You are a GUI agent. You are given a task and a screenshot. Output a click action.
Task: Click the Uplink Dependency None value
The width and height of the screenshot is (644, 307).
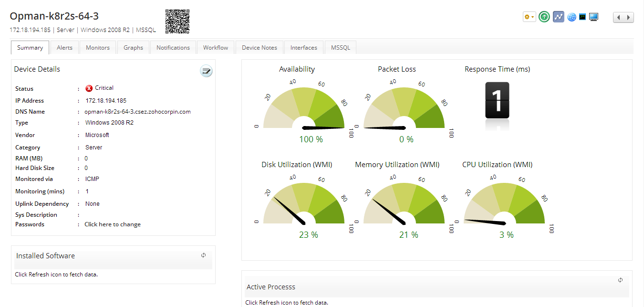point(93,204)
